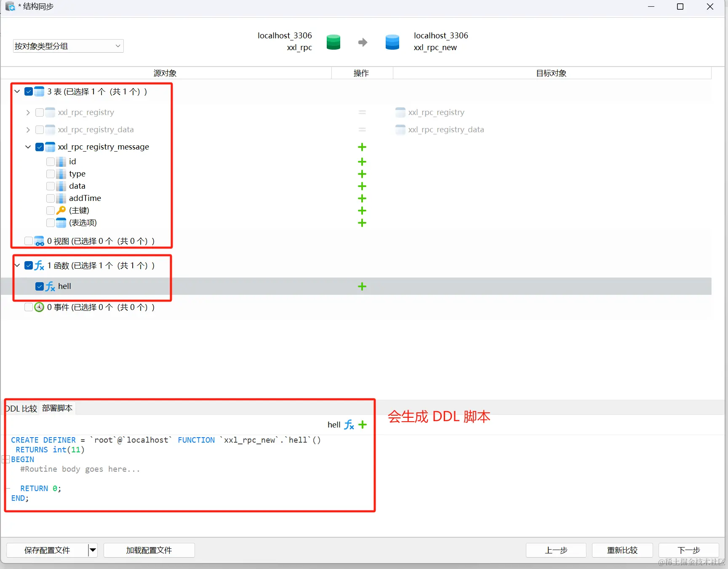
Task: Switch to the 部署脚本 tab
Action: tap(57, 408)
